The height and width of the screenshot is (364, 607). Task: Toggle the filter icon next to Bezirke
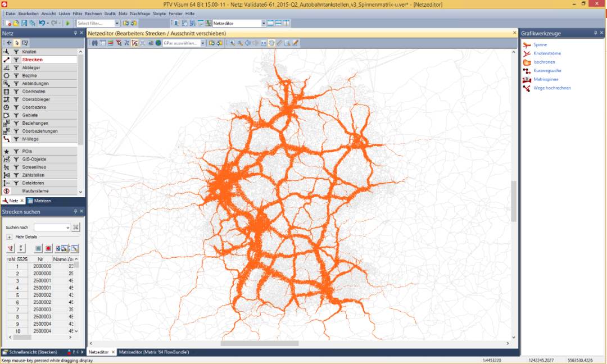[16, 75]
